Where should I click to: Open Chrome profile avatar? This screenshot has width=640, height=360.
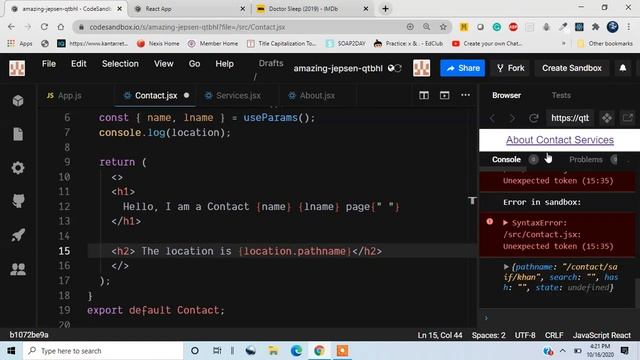point(612,27)
